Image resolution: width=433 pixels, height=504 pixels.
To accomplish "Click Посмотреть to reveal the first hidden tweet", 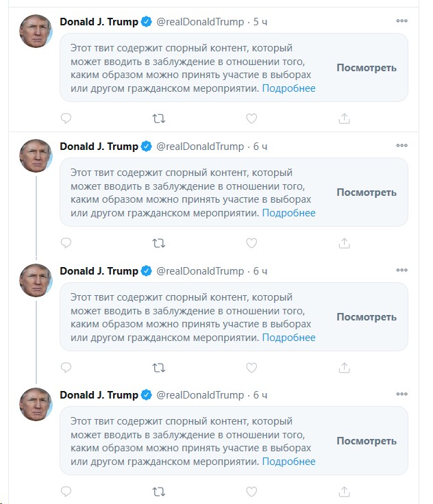I will click(367, 68).
